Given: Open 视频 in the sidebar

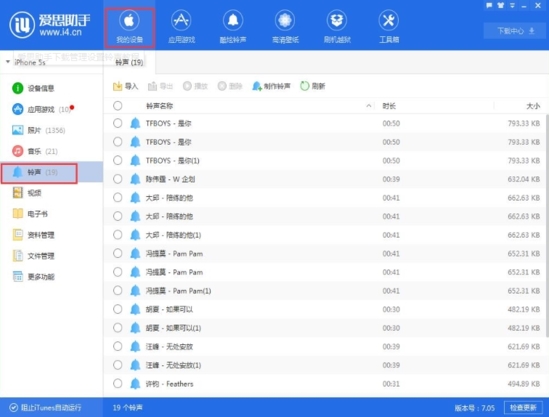Looking at the screenshot, I should click(x=27, y=193).
